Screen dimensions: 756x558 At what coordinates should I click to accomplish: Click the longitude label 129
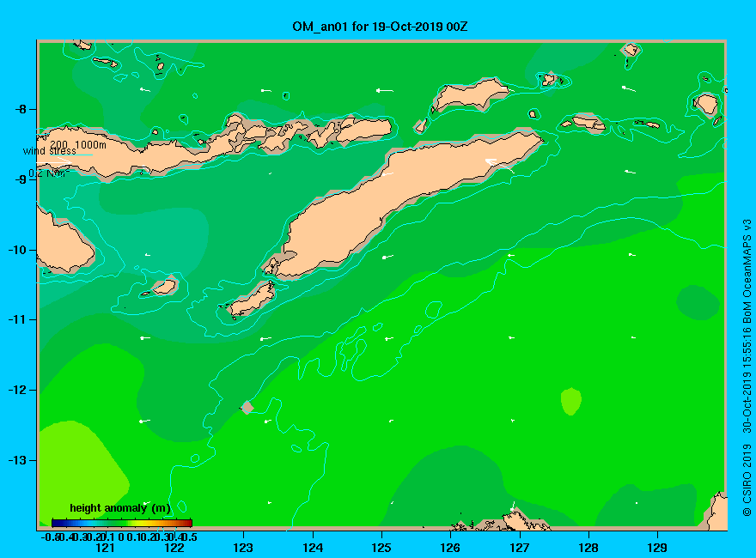tap(657, 548)
